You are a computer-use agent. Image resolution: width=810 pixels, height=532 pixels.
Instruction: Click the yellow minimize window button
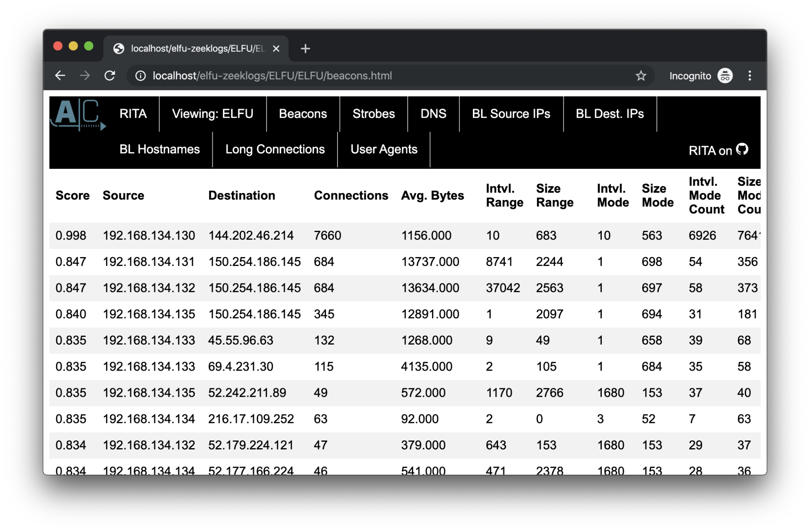click(73, 46)
